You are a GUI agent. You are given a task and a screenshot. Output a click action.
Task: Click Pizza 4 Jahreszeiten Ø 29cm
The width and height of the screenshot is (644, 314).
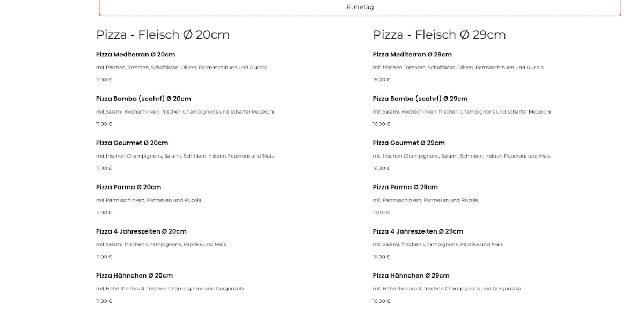pos(418,231)
